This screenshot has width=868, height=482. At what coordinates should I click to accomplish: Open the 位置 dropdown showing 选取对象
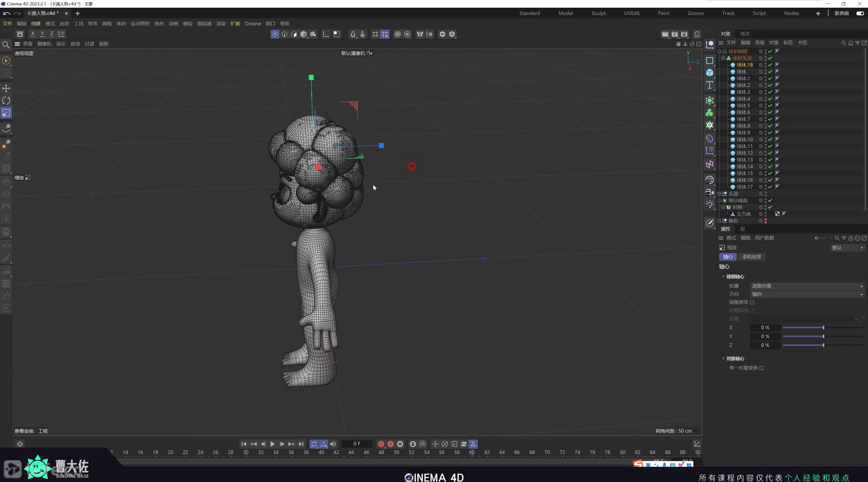806,286
